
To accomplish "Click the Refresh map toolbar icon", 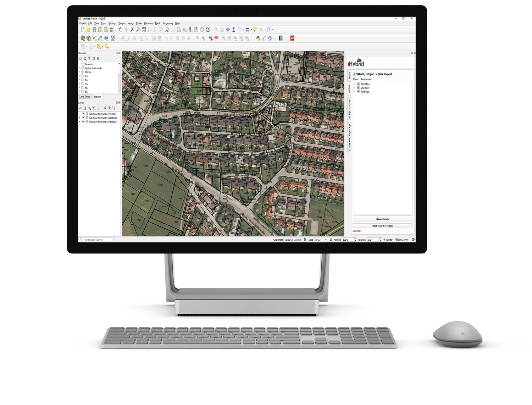I will [x=208, y=30].
